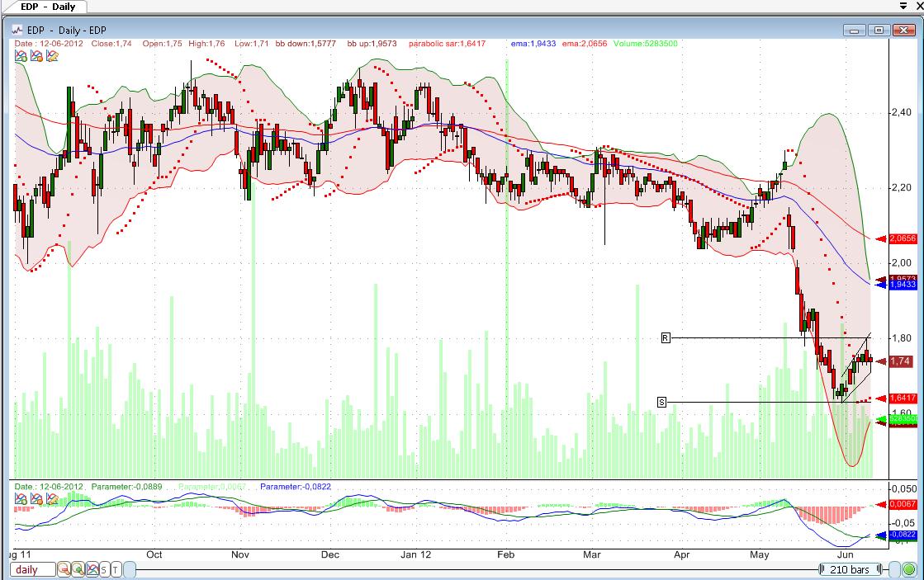Image resolution: width=924 pixels, height=580 pixels.
Task: Remove an indicator from the price pane
Action: point(36,56)
